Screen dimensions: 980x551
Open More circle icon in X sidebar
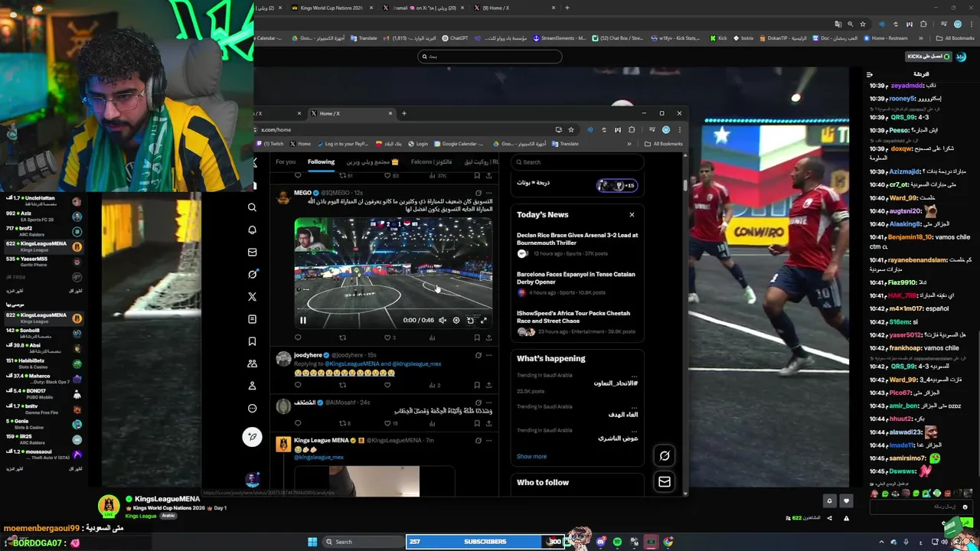pos(252,408)
